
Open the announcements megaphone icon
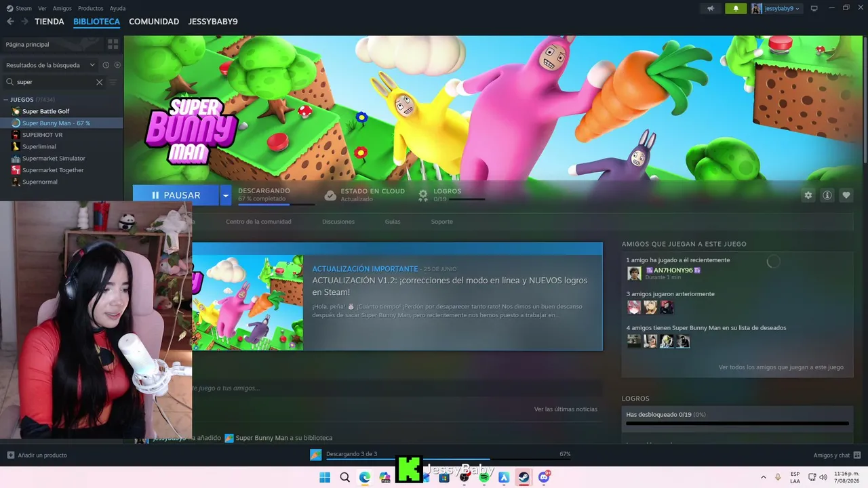coord(711,9)
